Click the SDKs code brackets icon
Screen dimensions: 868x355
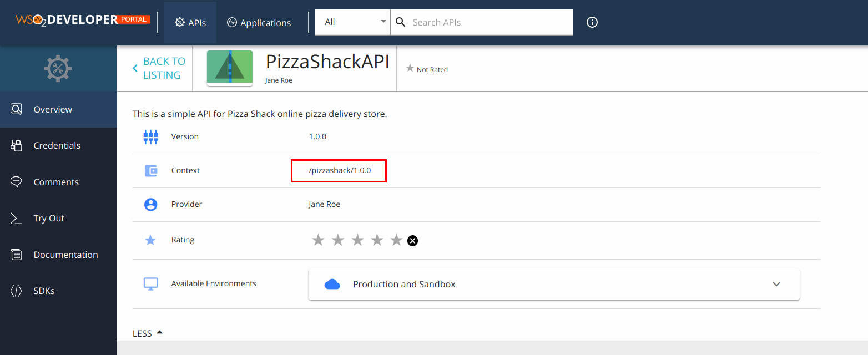pos(17,291)
